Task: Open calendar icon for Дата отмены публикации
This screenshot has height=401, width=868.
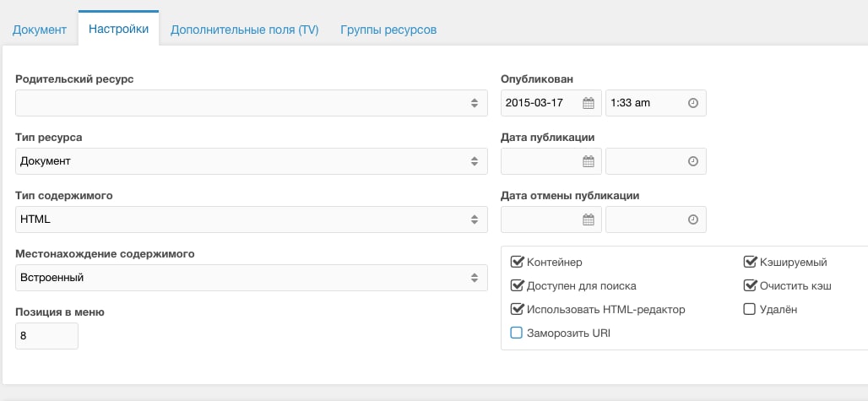Action: click(x=589, y=219)
